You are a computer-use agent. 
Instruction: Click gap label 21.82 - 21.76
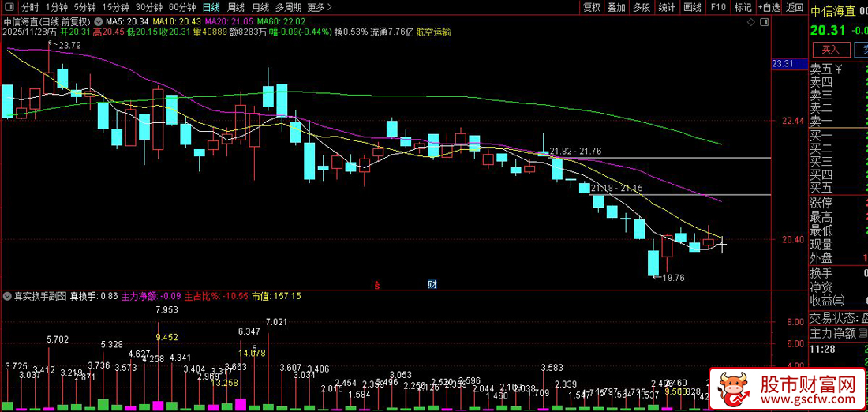click(575, 151)
